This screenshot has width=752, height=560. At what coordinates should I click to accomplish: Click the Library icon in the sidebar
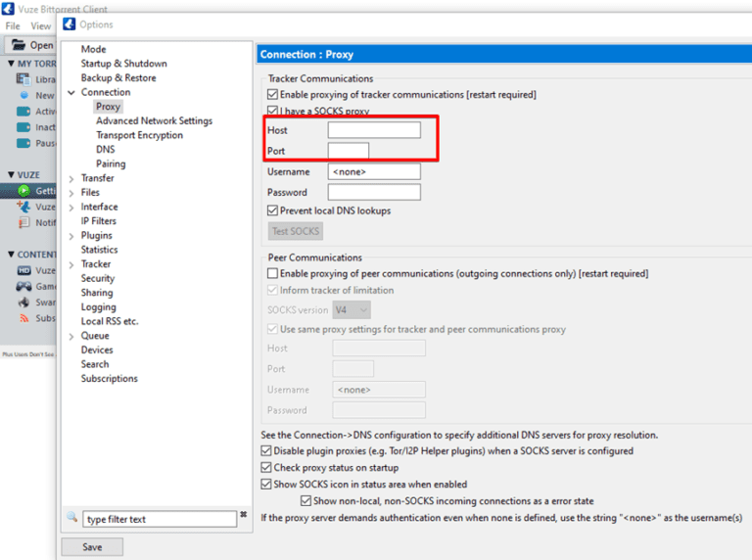(x=24, y=78)
